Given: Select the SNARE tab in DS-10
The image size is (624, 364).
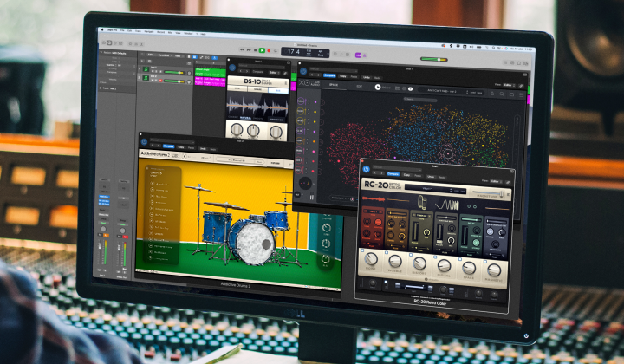Looking at the screenshot, I should (257, 89).
